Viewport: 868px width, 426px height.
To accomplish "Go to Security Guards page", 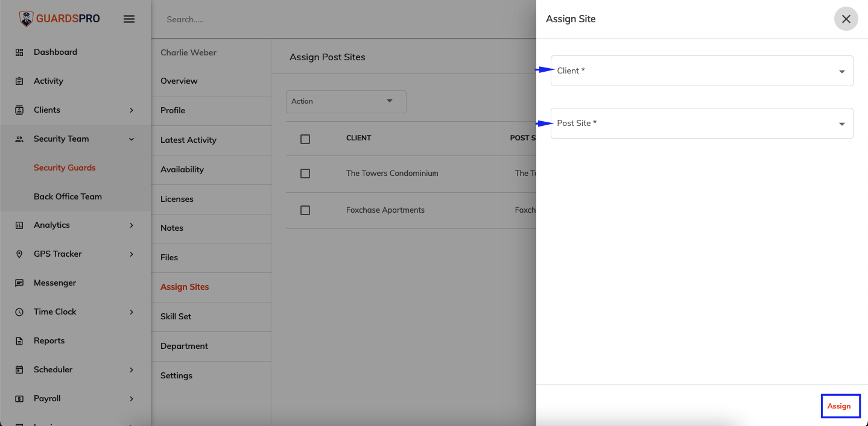I will point(65,168).
